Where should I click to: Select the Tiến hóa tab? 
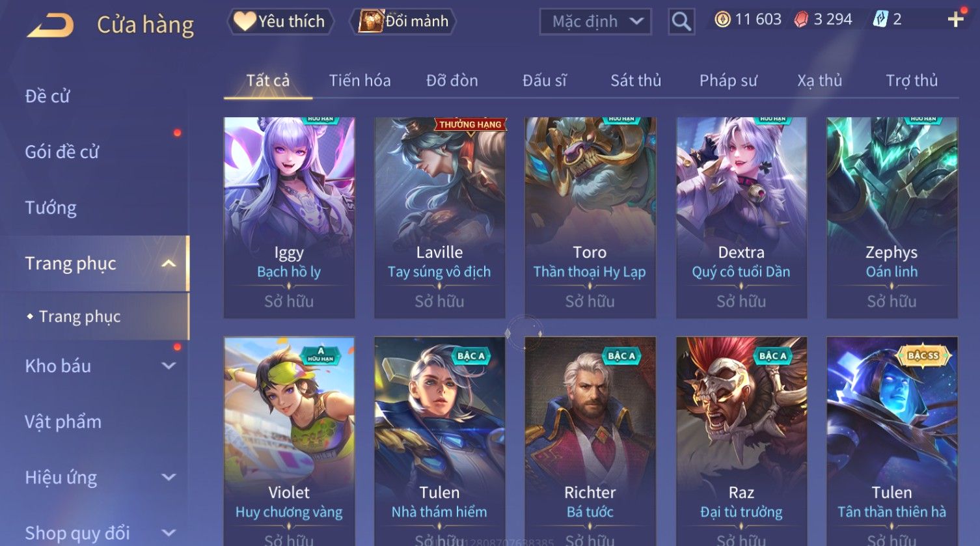click(x=360, y=81)
